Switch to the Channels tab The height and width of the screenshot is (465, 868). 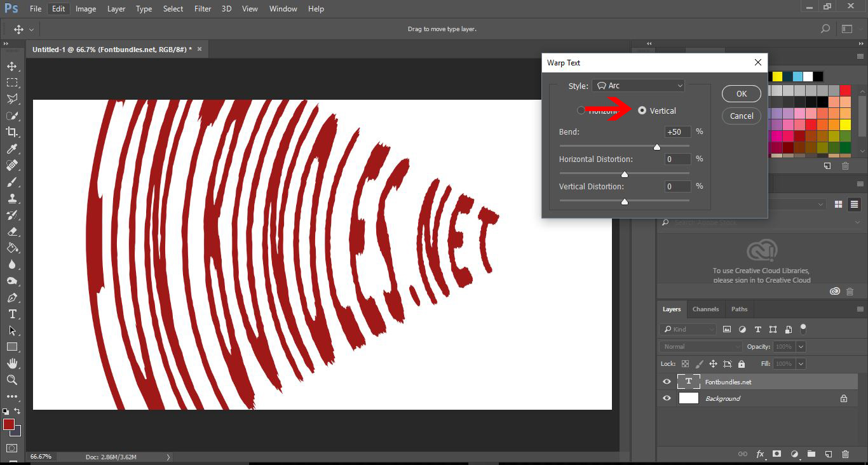pos(705,309)
